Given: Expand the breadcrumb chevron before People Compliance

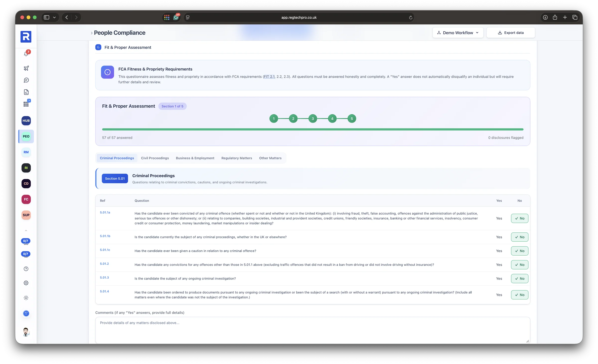Looking at the screenshot, I should (x=91, y=33).
